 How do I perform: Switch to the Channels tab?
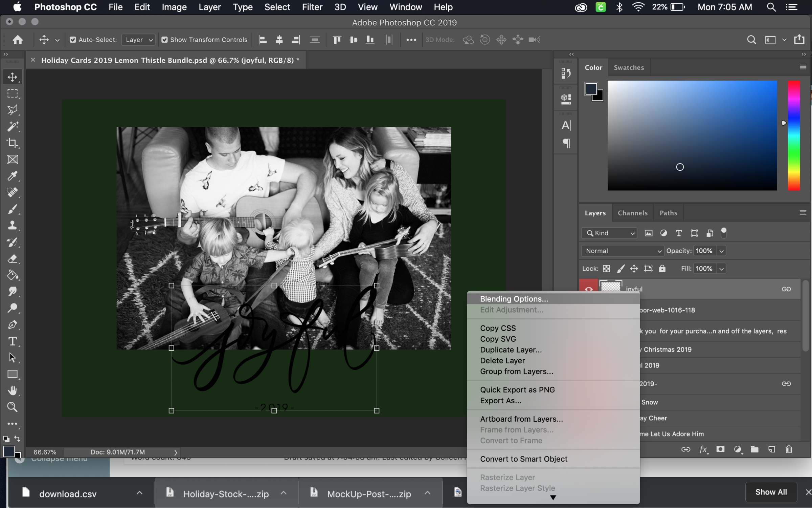632,213
